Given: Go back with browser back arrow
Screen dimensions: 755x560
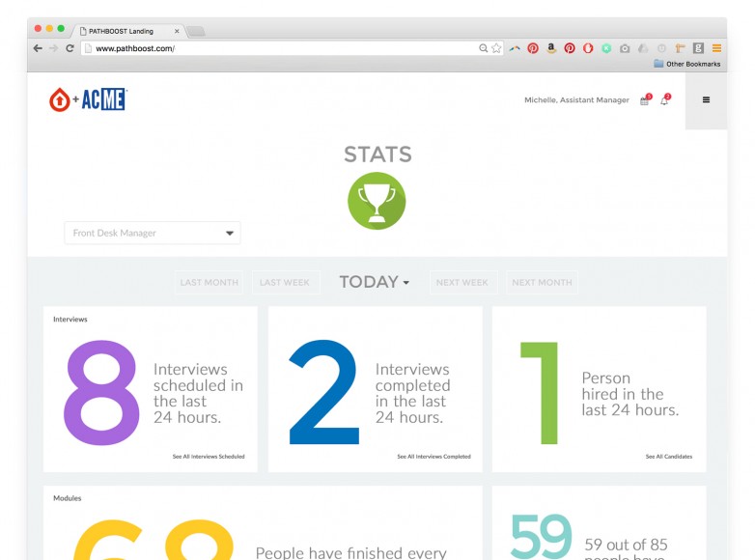Looking at the screenshot, I should pyautogui.click(x=38, y=48).
